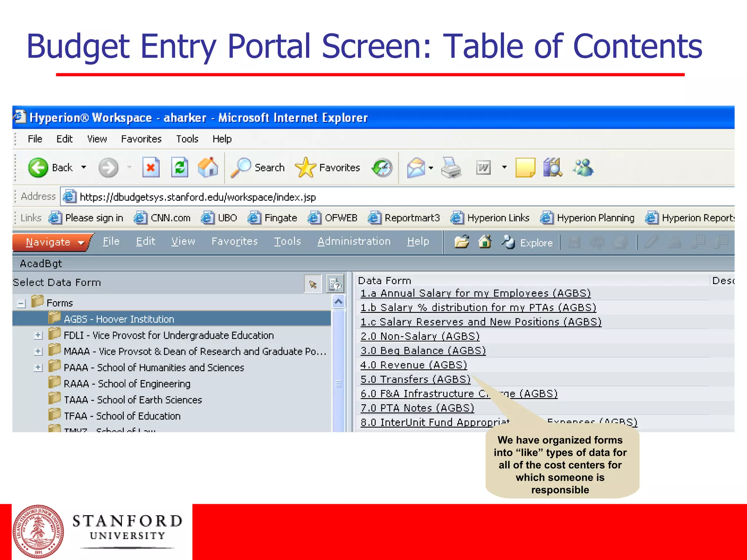
Task: Open the IE Edit menu
Action: pyautogui.click(x=65, y=139)
